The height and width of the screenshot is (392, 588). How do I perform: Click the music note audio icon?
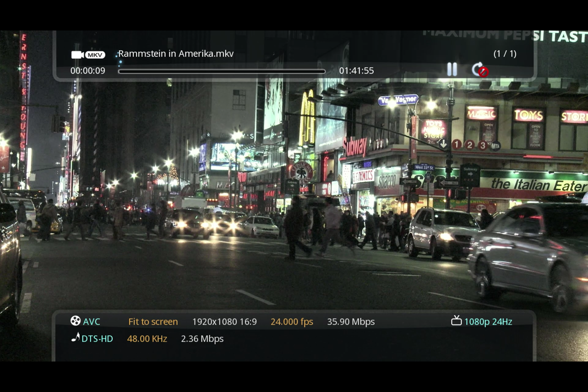pos(75,337)
